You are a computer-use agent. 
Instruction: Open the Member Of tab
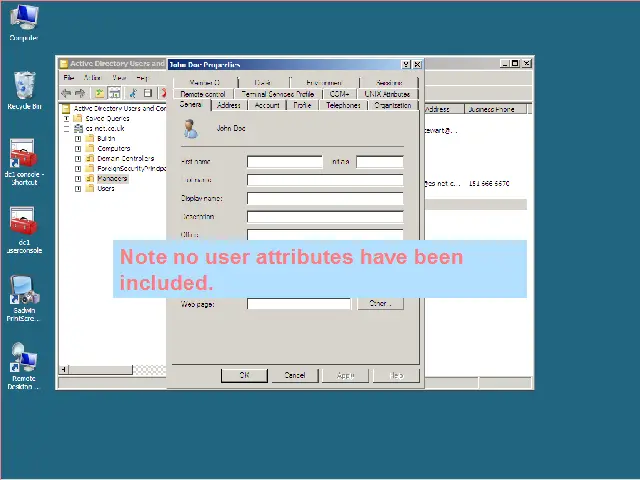pos(205,82)
